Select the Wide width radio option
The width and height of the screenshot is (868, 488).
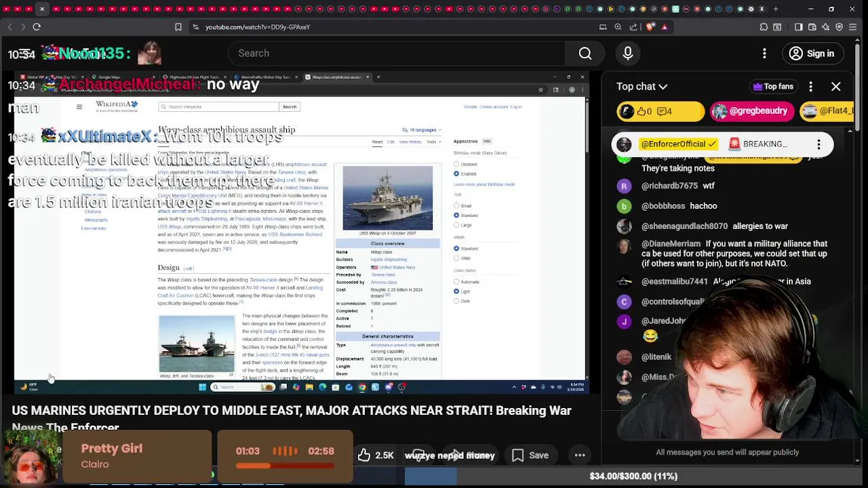[x=456, y=258]
